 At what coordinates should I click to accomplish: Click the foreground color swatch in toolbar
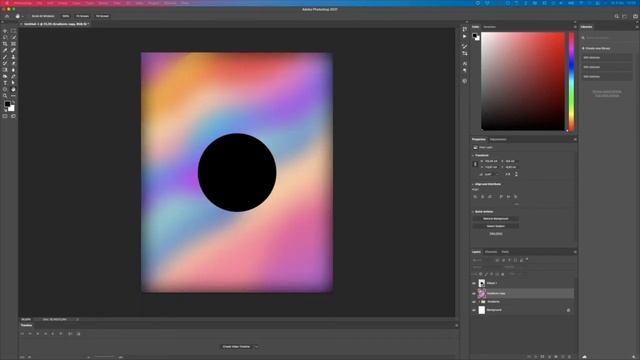pos(7,104)
